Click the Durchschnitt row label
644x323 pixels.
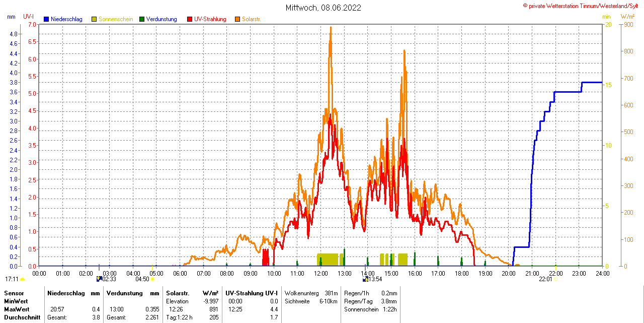pos(22,317)
